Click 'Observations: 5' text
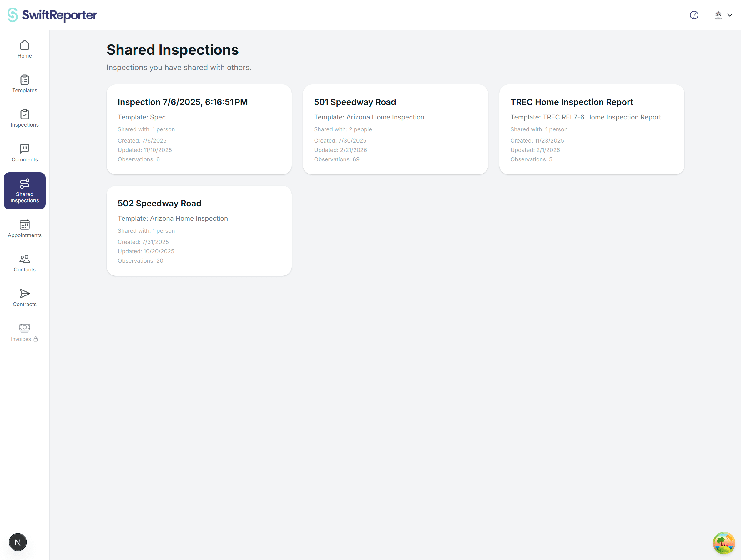The width and height of the screenshot is (741, 560). [x=531, y=159]
